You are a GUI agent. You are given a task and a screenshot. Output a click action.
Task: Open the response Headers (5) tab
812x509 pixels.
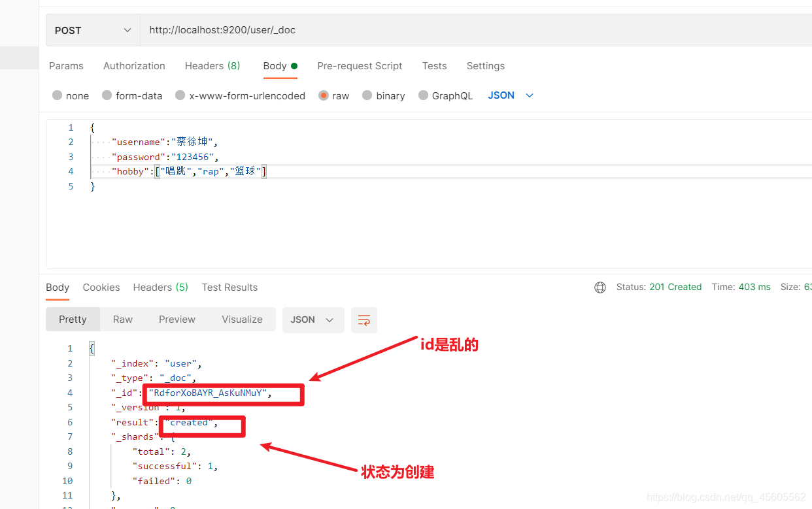160,287
